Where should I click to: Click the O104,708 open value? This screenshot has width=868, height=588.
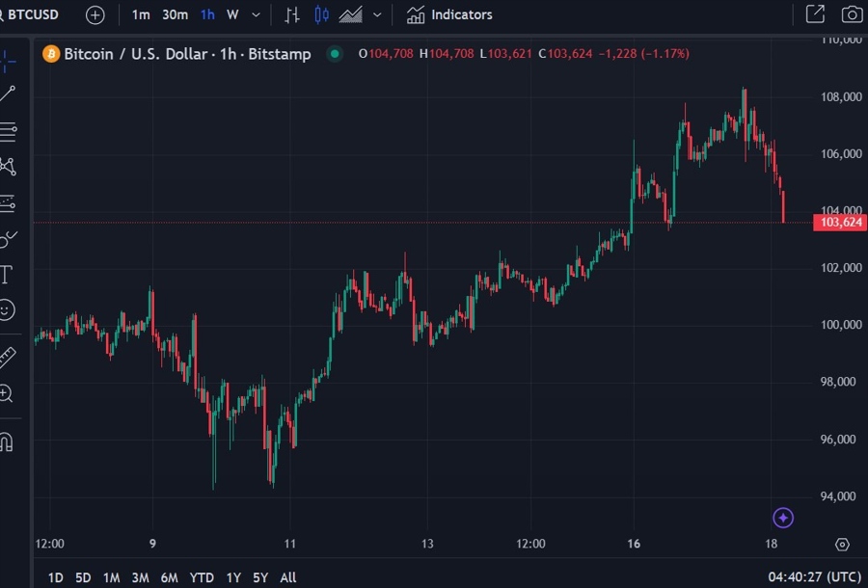386,54
